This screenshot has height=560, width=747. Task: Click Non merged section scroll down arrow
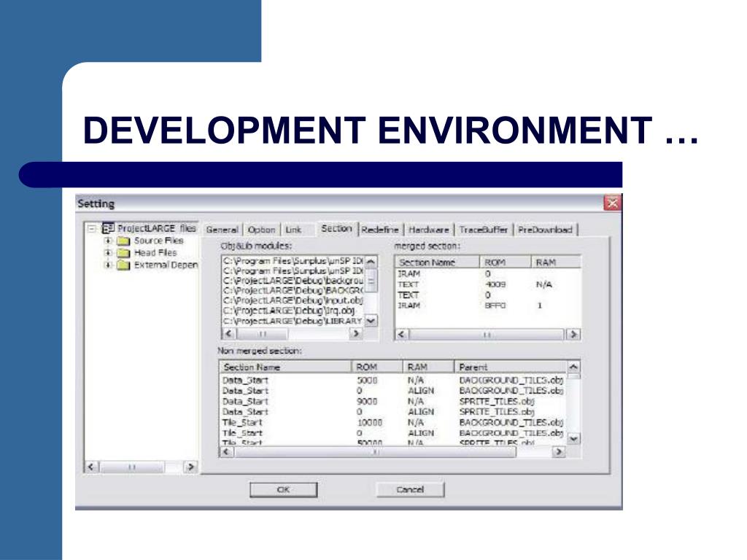573,438
